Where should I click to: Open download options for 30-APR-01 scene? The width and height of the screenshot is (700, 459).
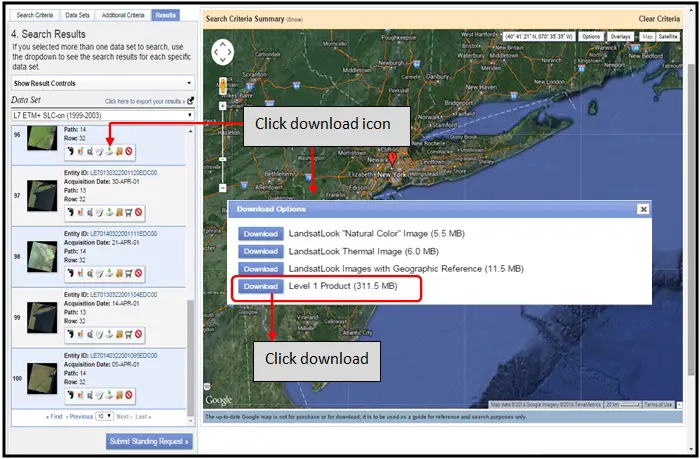point(109,213)
